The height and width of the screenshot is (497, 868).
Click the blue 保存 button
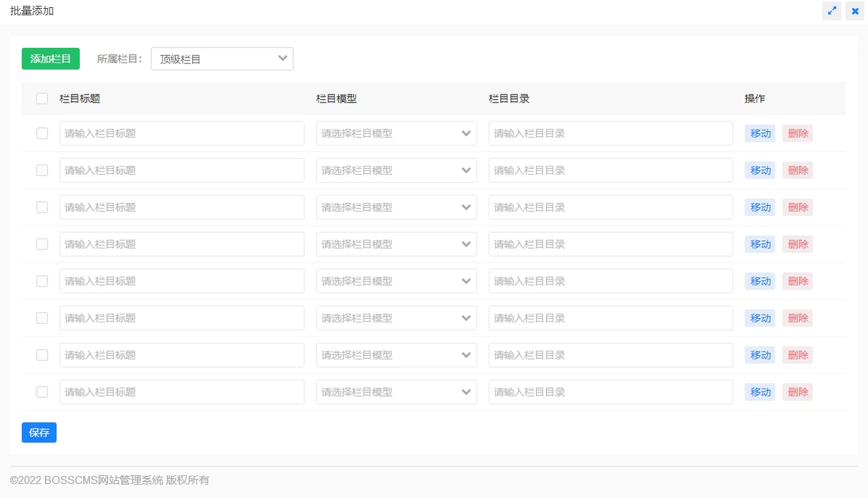pos(39,432)
